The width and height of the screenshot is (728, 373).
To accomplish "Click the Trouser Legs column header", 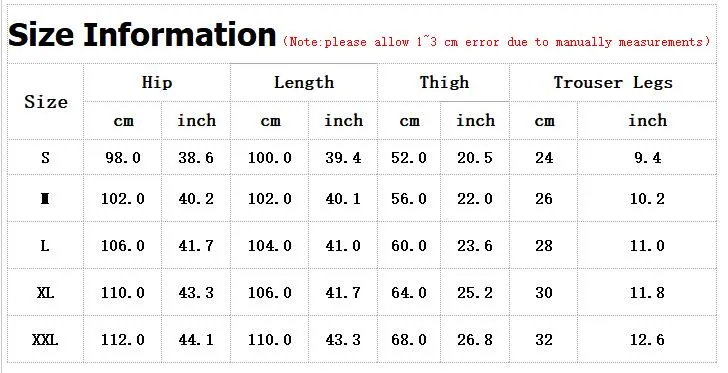I will coord(613,83).
